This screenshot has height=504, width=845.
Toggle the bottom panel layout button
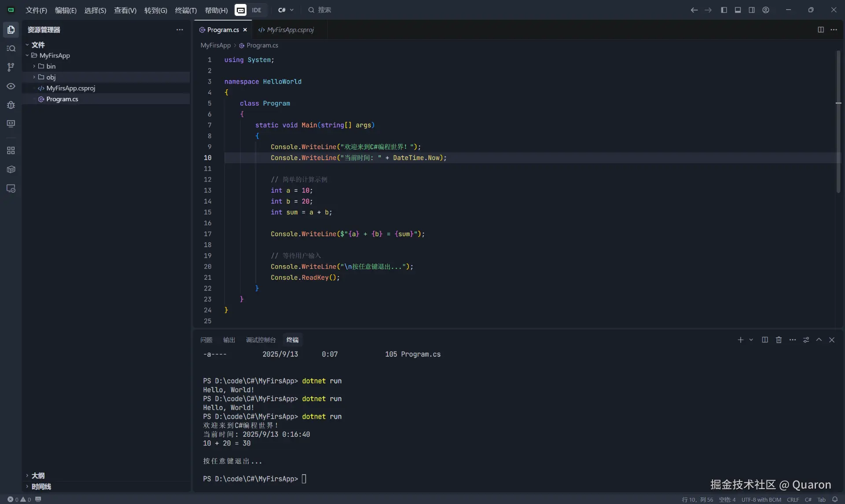(738, 10)
